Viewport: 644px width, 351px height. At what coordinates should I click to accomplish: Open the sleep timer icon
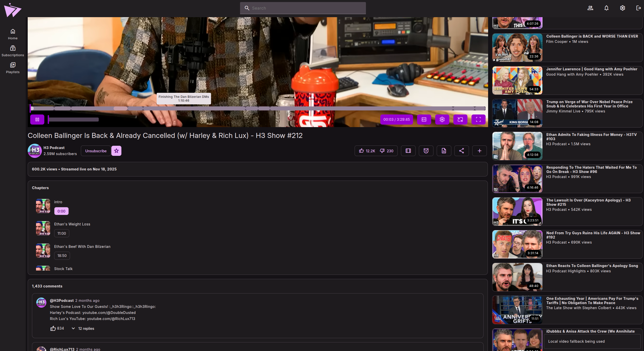coord(426,151)
